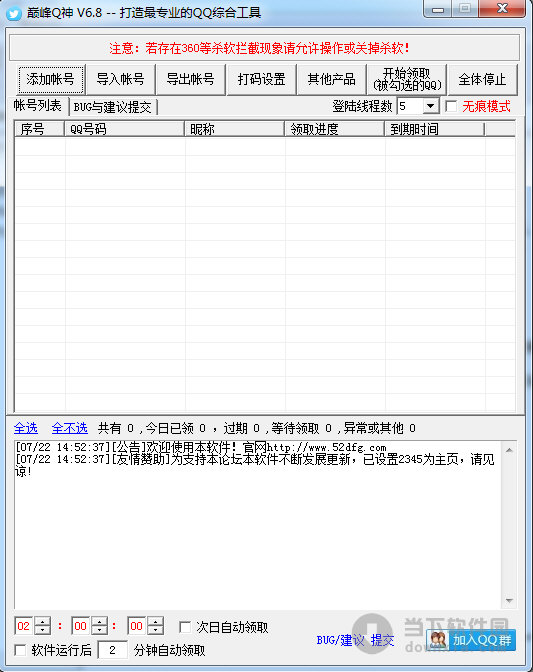
Task: Decrease the minutes spinner value
Action: 99,630
